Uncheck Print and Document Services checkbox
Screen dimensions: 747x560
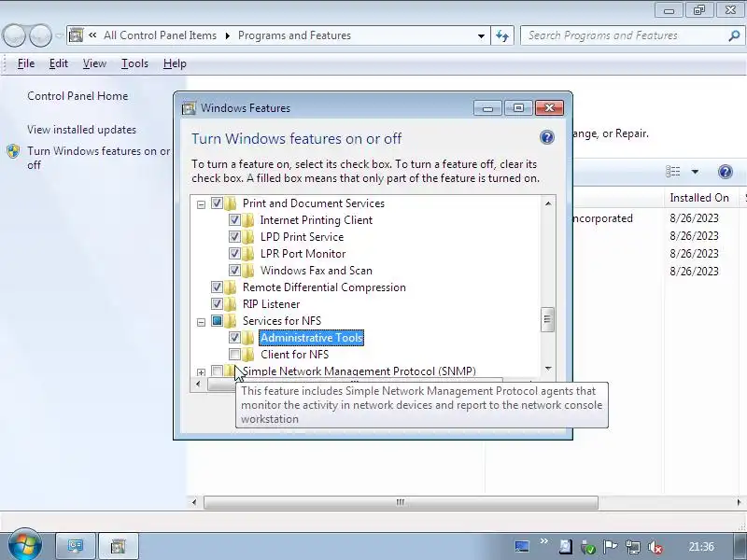tap(217, 203)
